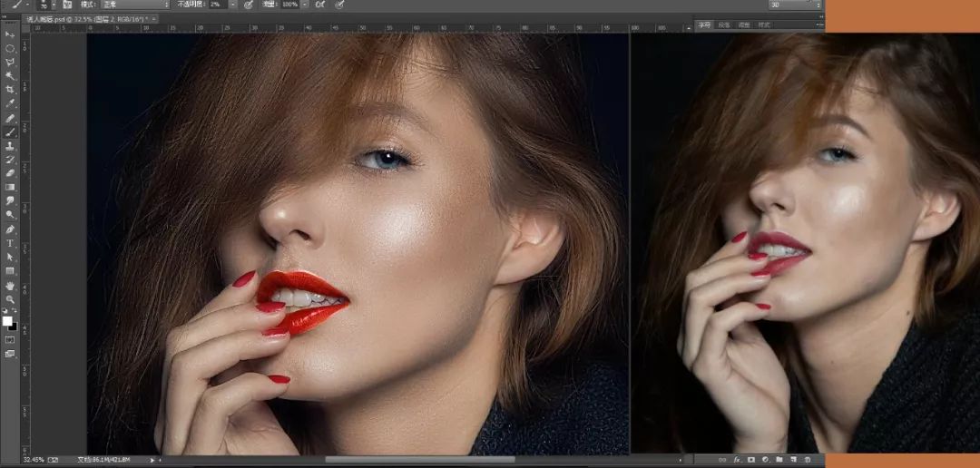This screenshot has width=980, height=468.
Task: Select the Healing Brush tool
Action: [9, 119]
